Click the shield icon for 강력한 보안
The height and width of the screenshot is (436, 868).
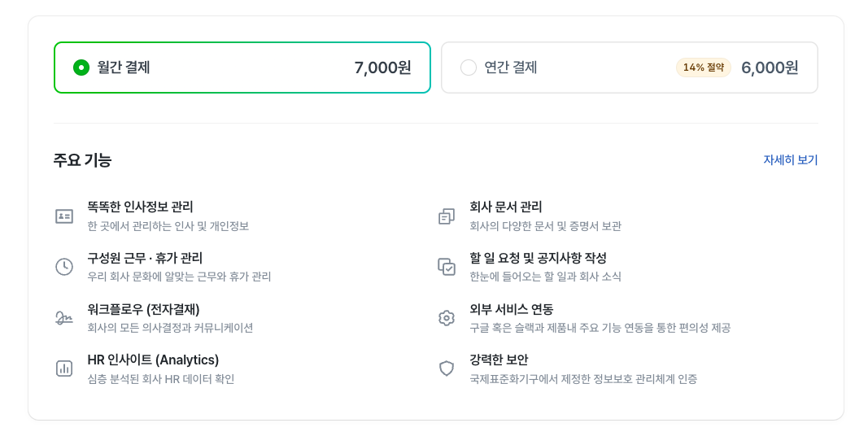tap(447, 368)
